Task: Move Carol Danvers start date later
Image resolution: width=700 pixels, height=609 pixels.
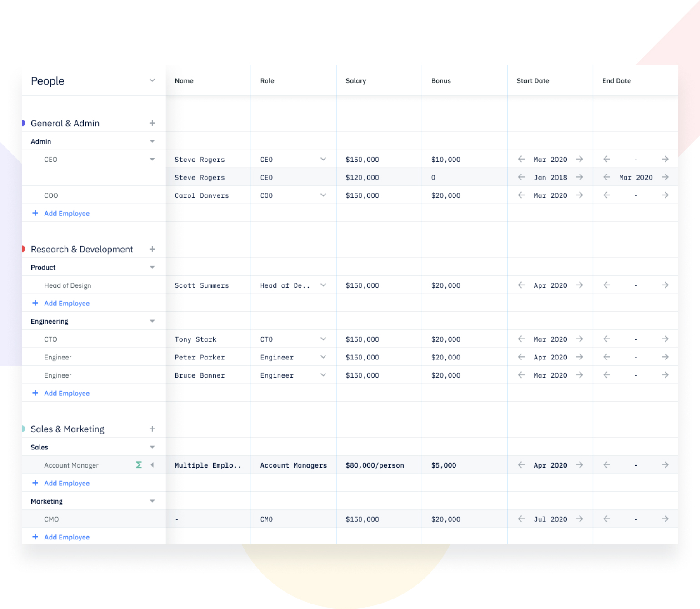Action: click(x=580, y=195)
